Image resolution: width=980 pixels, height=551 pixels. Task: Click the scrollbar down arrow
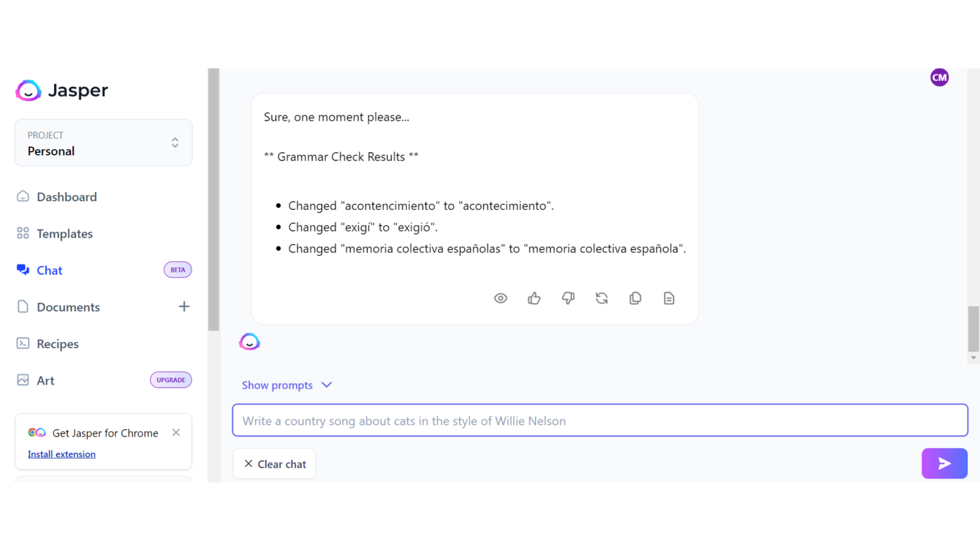coord(973,358)
